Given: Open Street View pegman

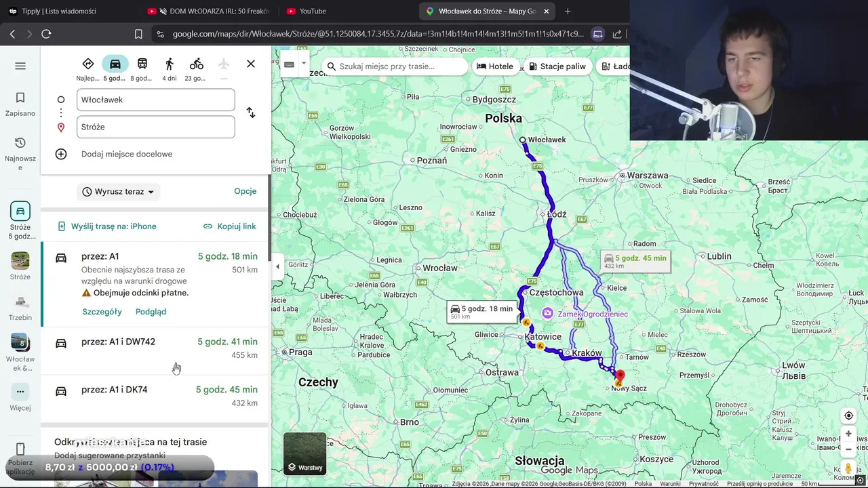Looking at the screenshot, I should [848, 468].
